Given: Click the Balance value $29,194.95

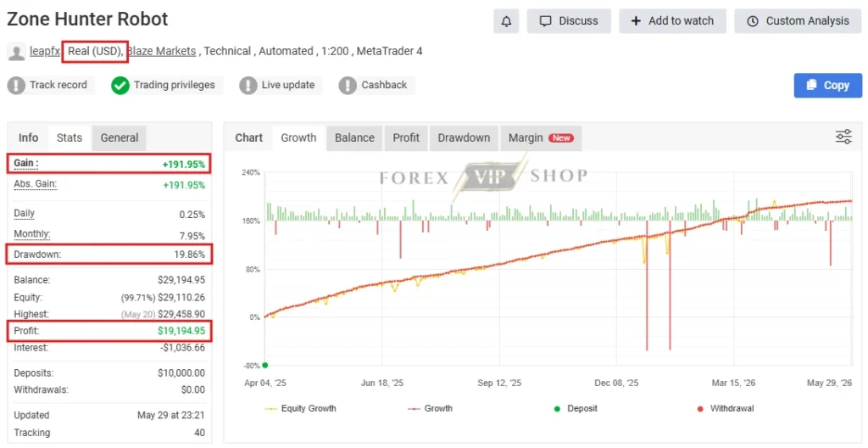Looking at the screenshot, I should pos(181,280).
